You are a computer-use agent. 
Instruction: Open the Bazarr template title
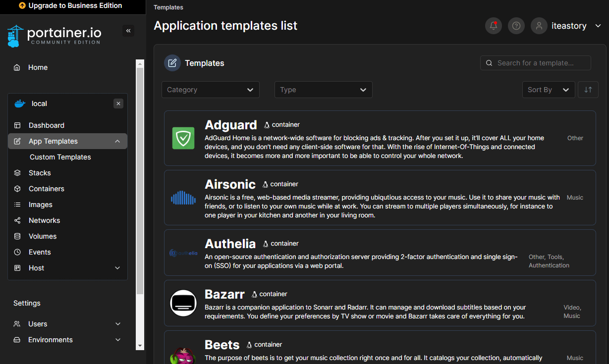(225, 294)
